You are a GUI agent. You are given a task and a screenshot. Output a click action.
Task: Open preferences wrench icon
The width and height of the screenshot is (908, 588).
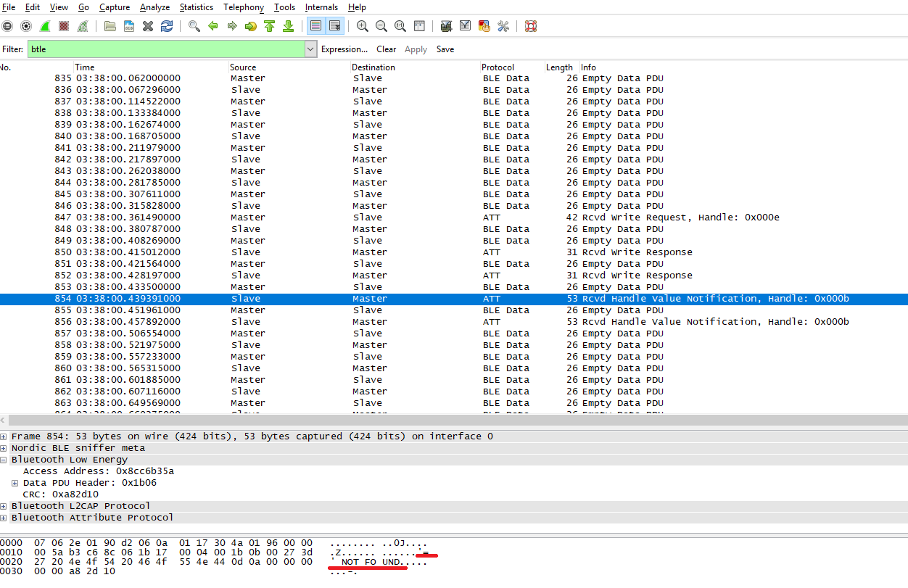[x=503, y=26]
